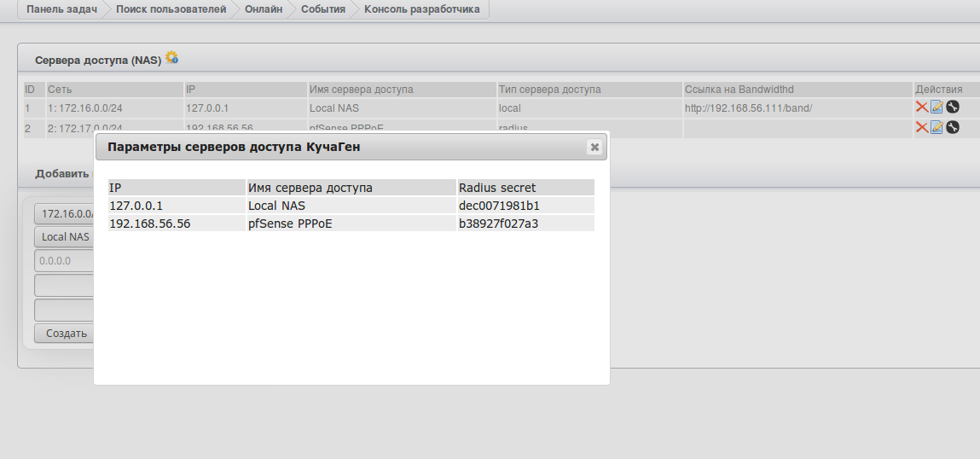The height and width of the screenshot is (459, 980).
Task: Open the 172.16.0.0 network dropdown
Action: (x=64, y=213)
